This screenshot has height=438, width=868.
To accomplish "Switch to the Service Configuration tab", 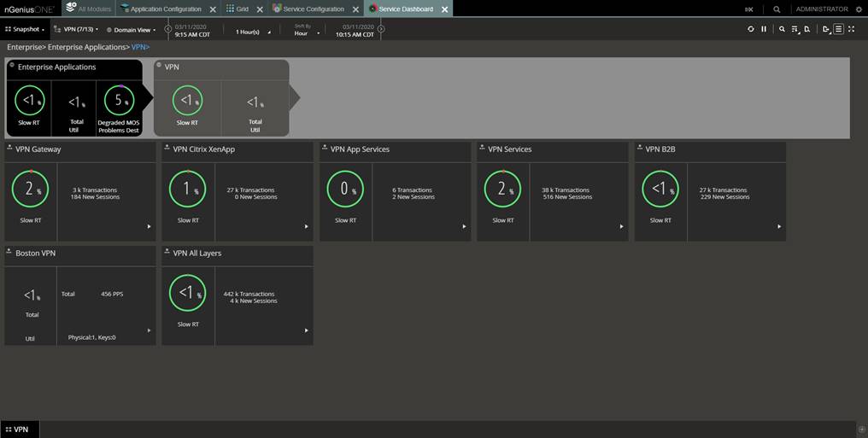I will coord(313,9).
